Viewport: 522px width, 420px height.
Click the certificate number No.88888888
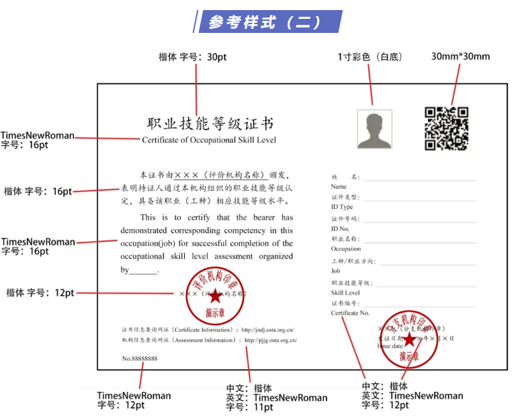pos(140,359)
